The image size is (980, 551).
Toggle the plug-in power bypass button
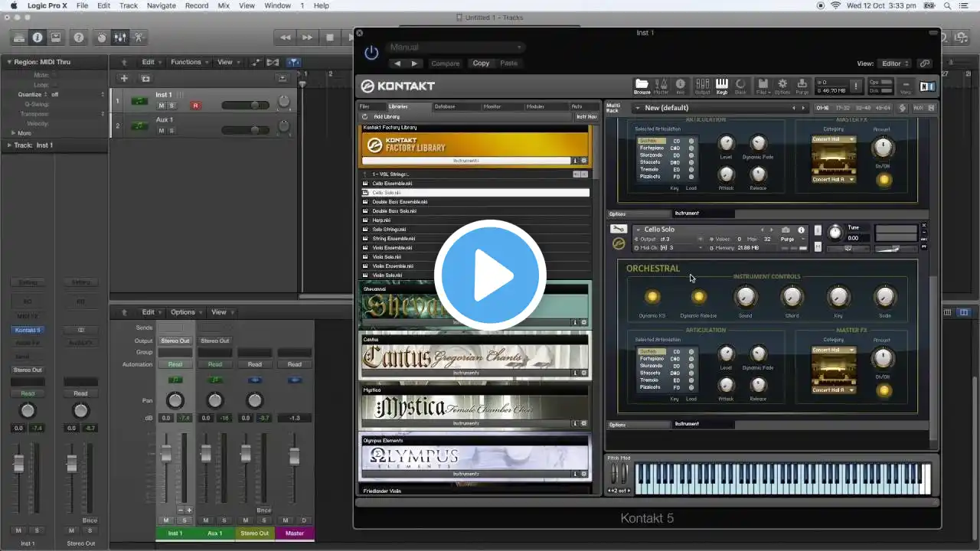(x=371, y=53)
